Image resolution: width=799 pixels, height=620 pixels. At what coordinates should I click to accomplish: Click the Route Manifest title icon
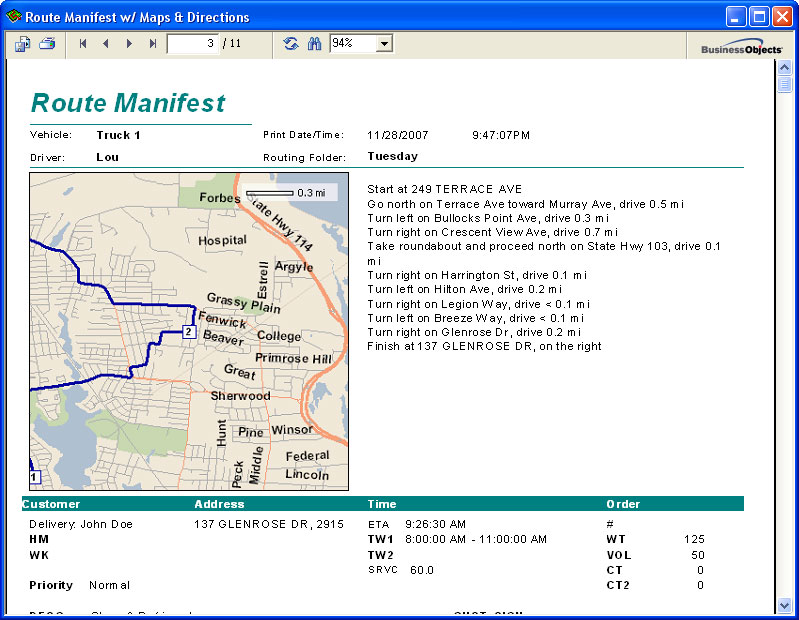(x=13, y=16)
